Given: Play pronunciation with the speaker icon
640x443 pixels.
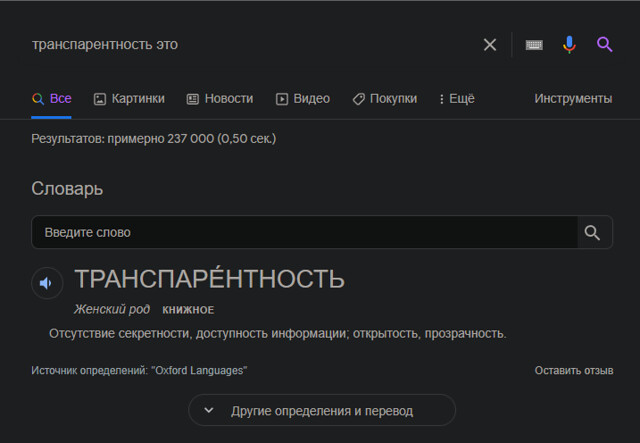Looking at the screenshot, I should tap(47, 283).
